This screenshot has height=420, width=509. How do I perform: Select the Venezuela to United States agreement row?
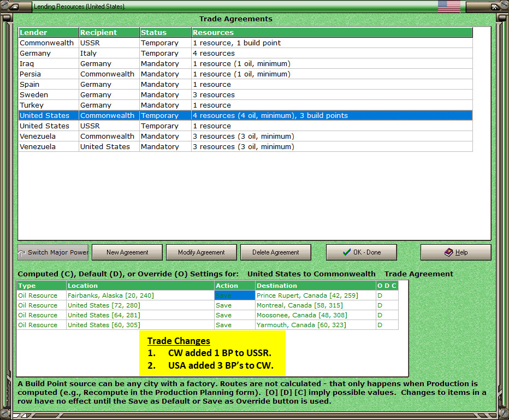click(245, 147)
